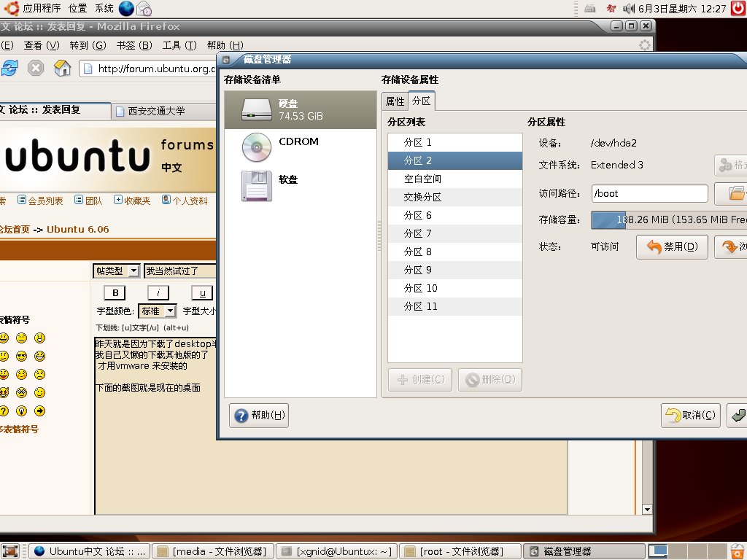Click the folder browse icon next to /boot
Screen dimensions: 747x560
[735, 193]
